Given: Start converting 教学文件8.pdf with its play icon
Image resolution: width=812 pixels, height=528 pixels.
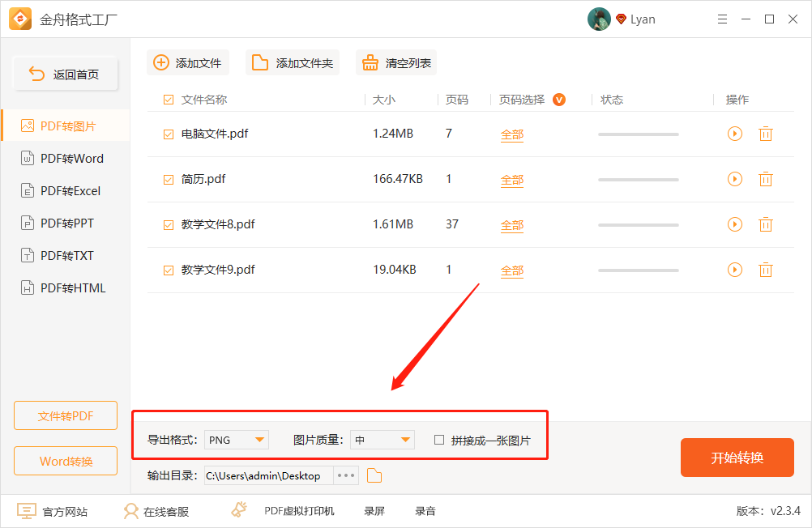Looking at the screenshot, I should click(x=735, y=224).
